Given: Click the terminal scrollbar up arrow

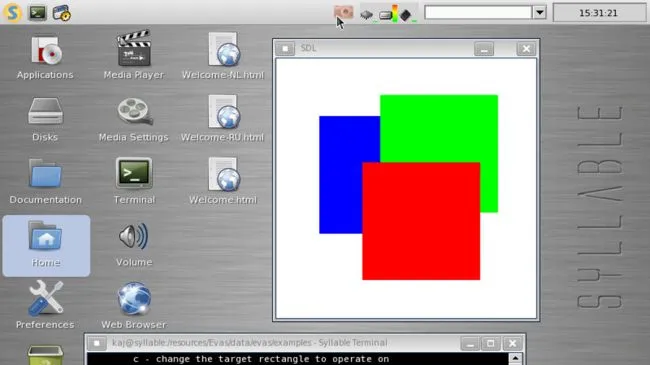Looking at the screenshot, I should point(515,358).
